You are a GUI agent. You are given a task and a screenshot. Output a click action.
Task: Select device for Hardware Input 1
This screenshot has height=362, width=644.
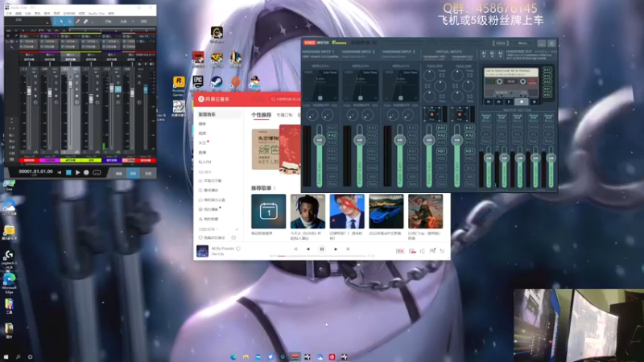point(320,56)
